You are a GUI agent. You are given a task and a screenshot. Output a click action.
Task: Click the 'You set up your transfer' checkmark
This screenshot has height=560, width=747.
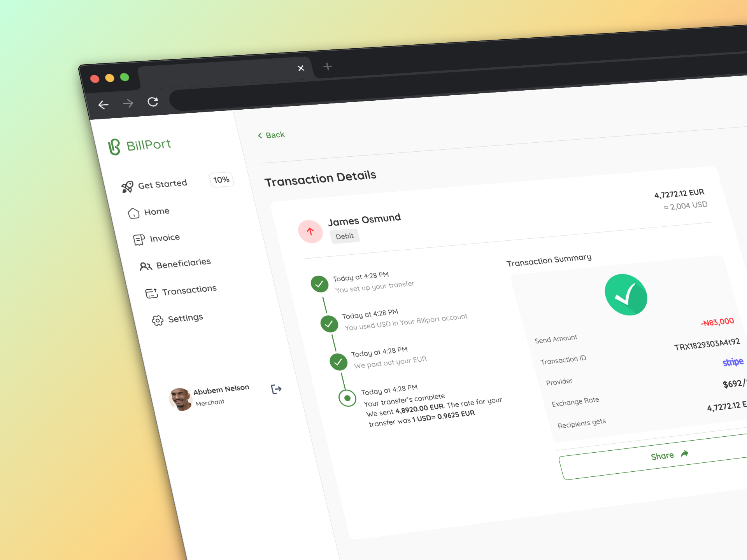click(319, 284)
